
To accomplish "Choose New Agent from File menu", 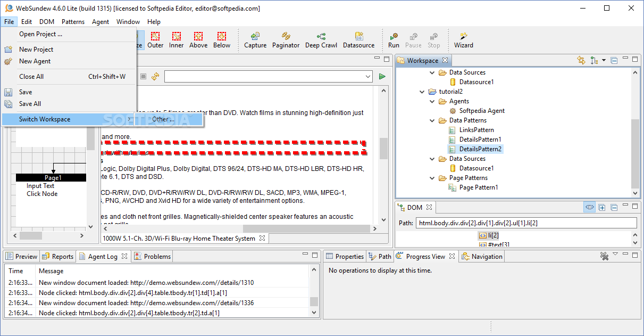I will click(x=69, y=61).
